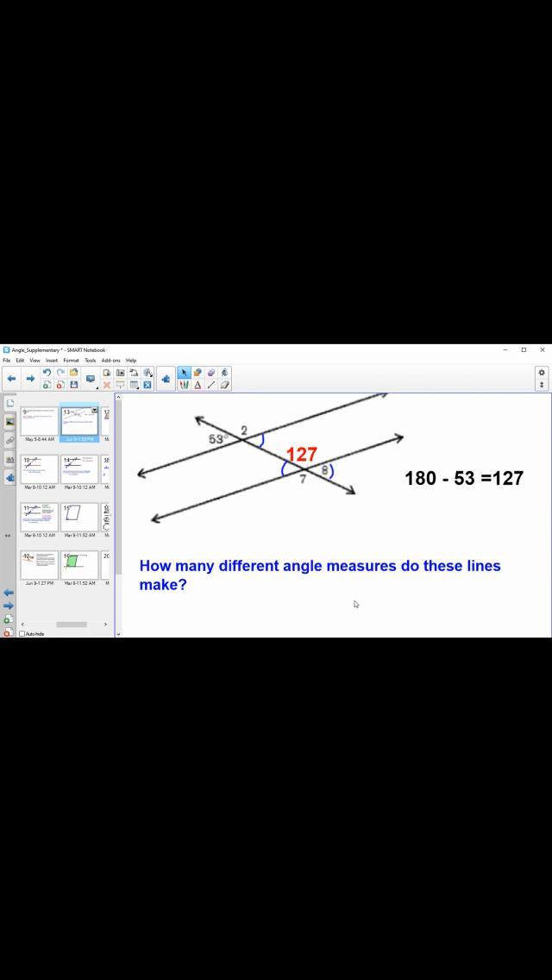552x980 pixels.
Task: Open the Insert menu
Action: [51, 361]
